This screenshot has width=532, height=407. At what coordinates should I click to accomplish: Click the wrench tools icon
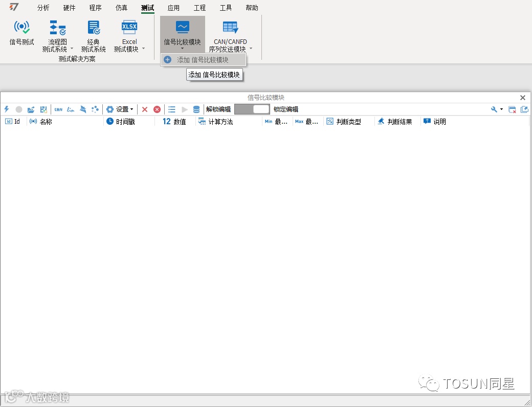pos(494,109)
